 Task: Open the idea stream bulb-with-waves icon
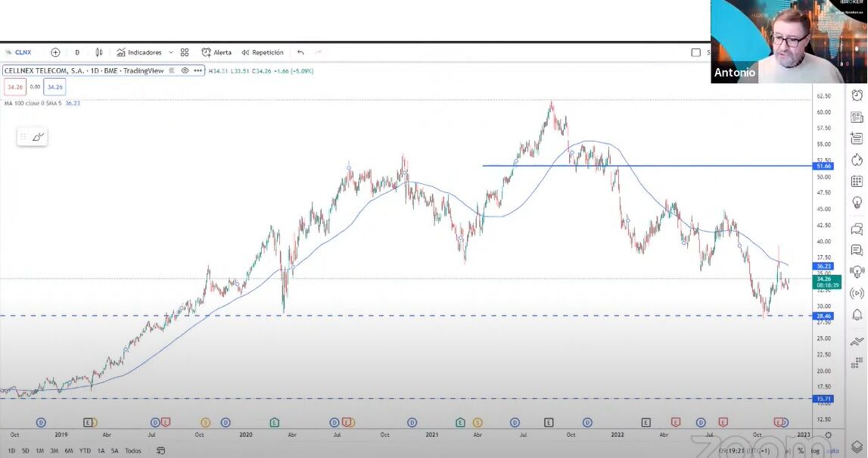pos(857,271)
